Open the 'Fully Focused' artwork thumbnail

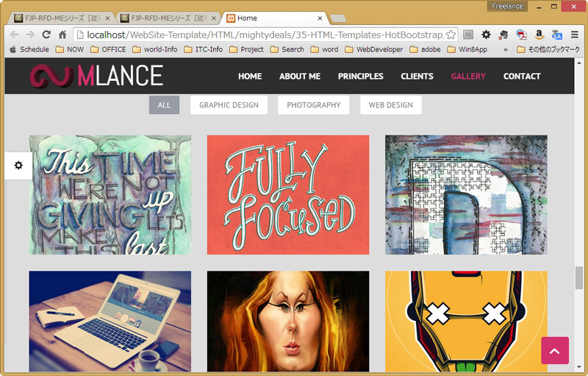coord(288,195)
